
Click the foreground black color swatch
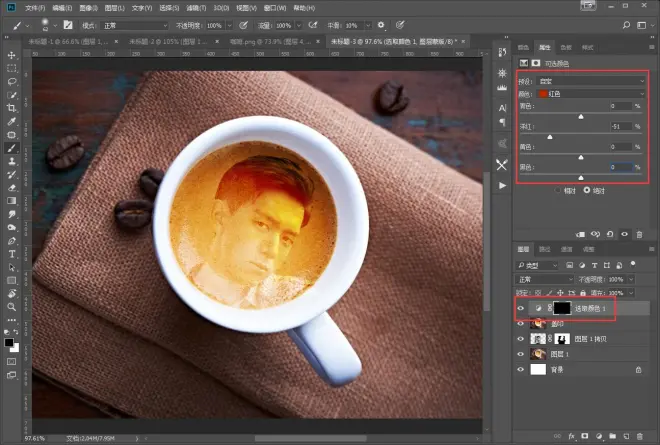pyautogui.click(x=9, y=342)
